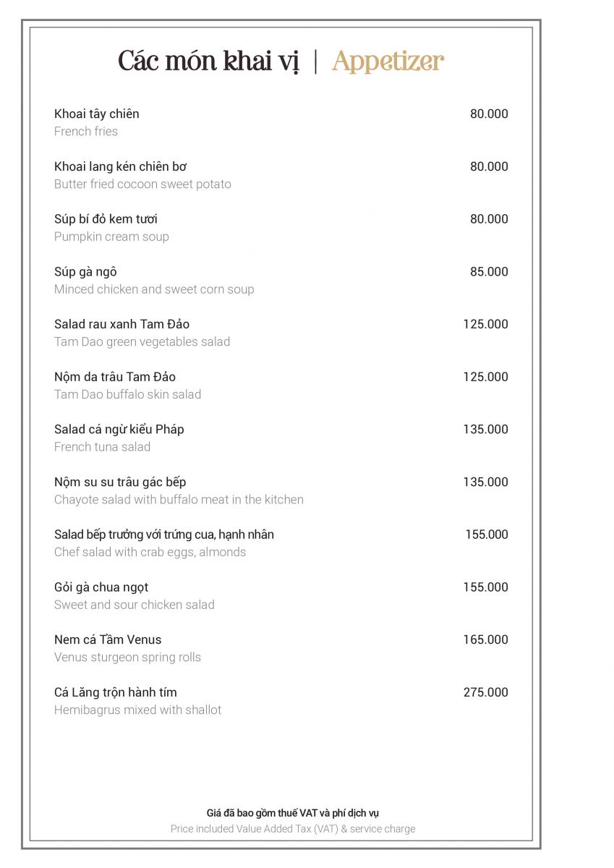Screen dimensions: 614x868
Task: Select Salad rau xanh Tam Đảo
Action: (121, 324)
